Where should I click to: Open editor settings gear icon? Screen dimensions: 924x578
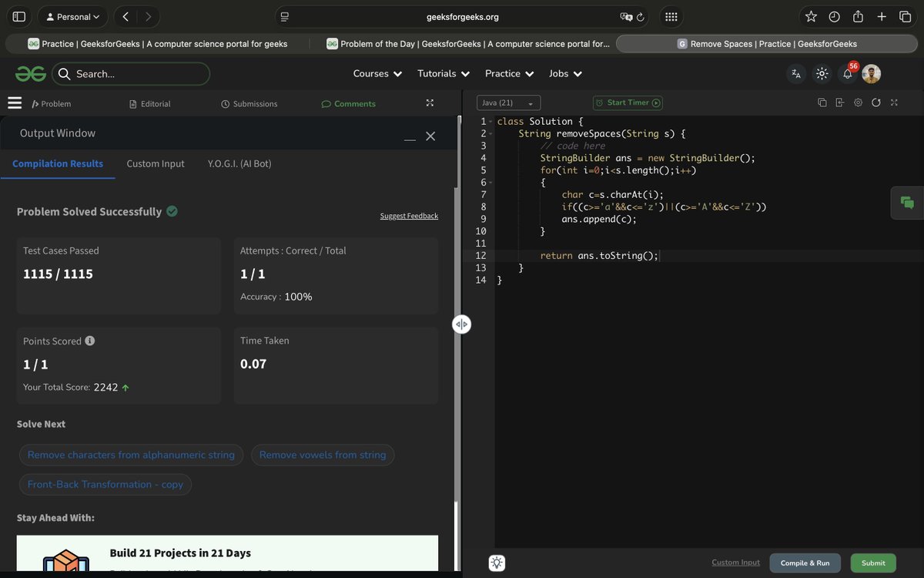(x=858, y=102)
